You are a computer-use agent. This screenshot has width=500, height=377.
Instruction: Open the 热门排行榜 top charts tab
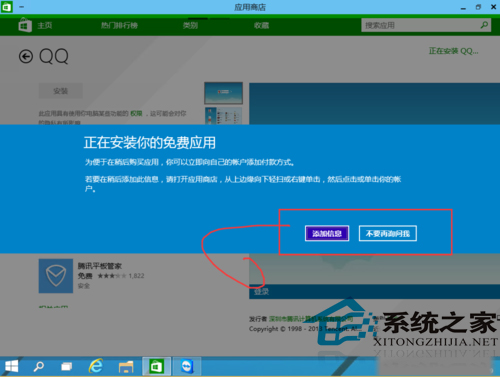119,25
